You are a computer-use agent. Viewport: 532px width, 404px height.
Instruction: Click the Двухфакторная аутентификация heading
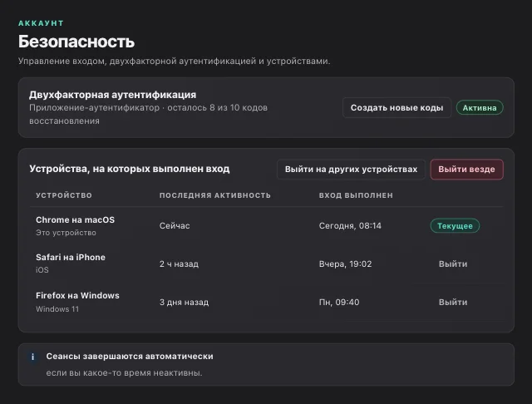pos(113,95)
